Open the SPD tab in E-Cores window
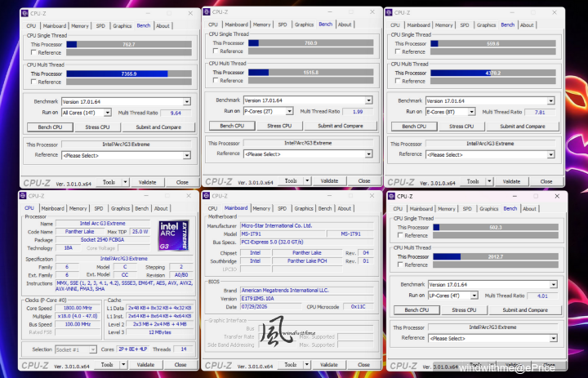This screenshot has width=588, height=378. point(465,25)
